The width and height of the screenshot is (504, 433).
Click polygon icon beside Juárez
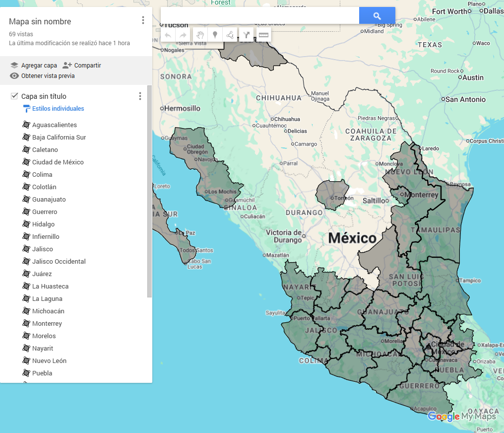(26, 274)
